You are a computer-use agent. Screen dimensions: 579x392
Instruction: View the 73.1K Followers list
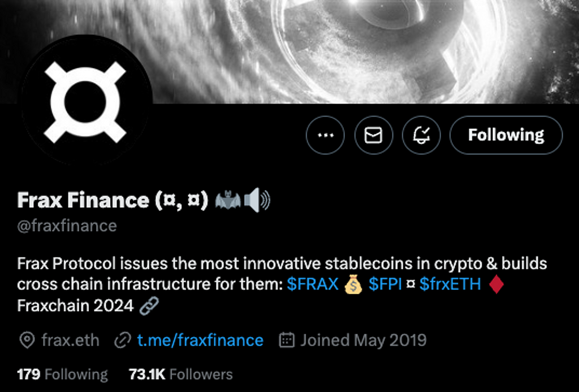coord(181,374)
